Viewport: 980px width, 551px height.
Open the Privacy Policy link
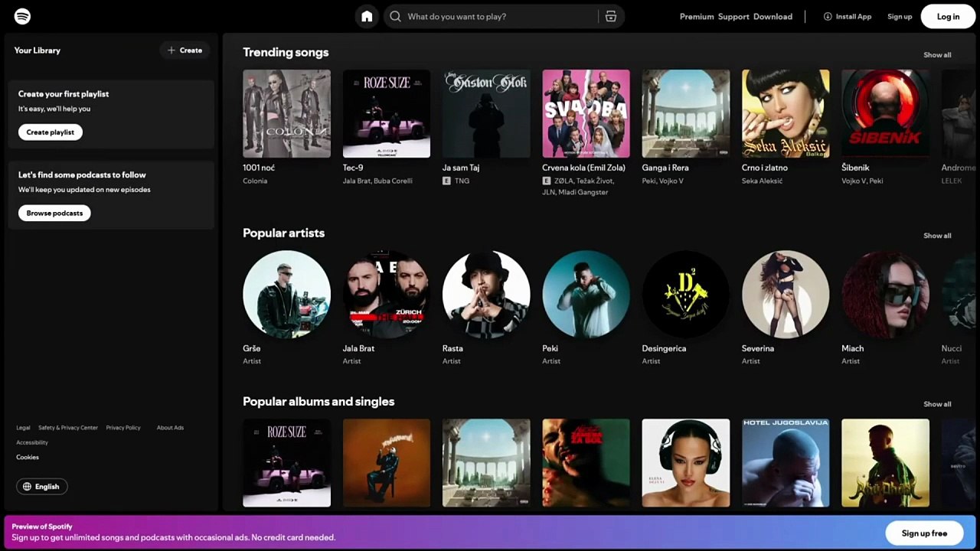pyautogui.click(x=123, y=428)
